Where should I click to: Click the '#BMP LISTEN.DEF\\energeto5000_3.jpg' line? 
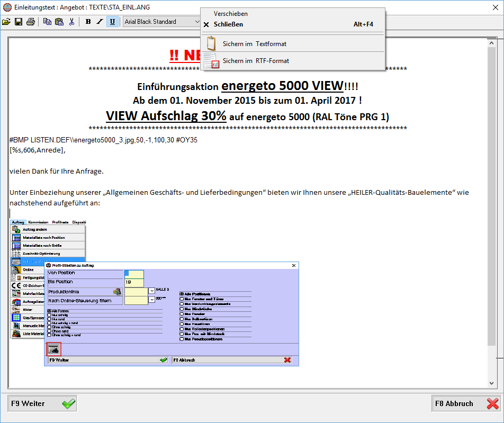pos(103,140)
